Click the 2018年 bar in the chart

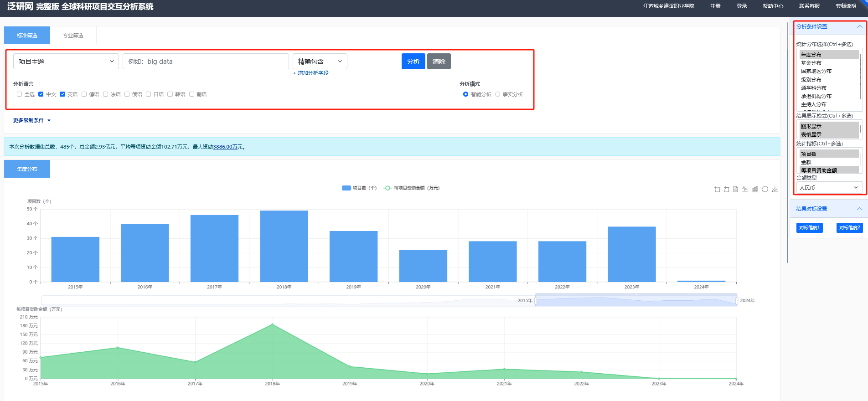point(284,246)
